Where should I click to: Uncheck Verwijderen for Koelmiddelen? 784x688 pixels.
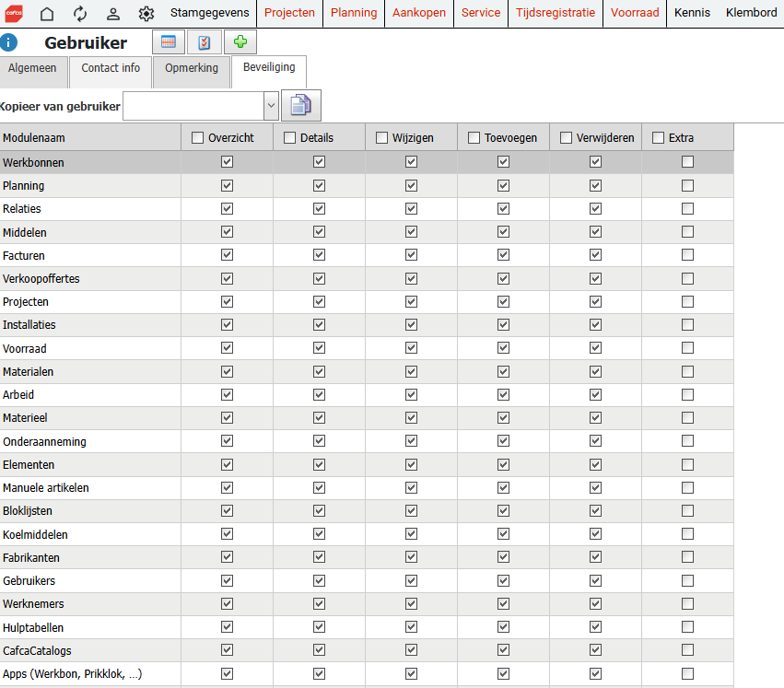point(595,534)
